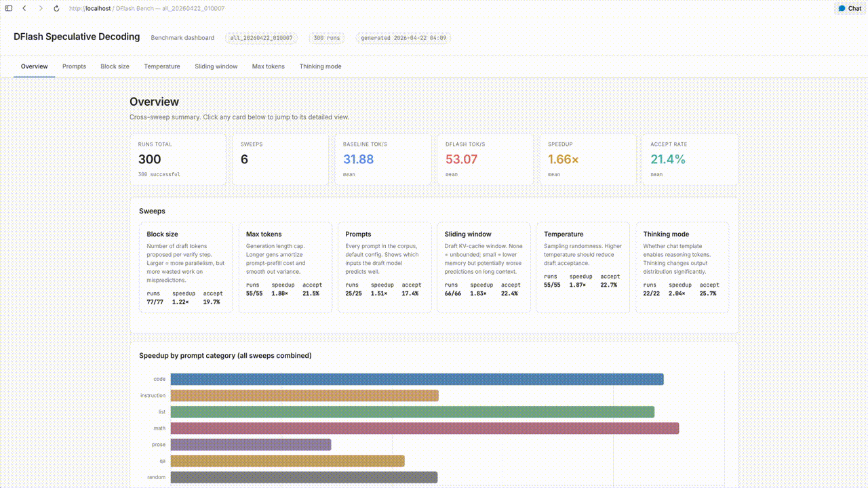Viewport: 868px width, 488px height.
Task: Click the Overview tab
Action: coord(34,66)
